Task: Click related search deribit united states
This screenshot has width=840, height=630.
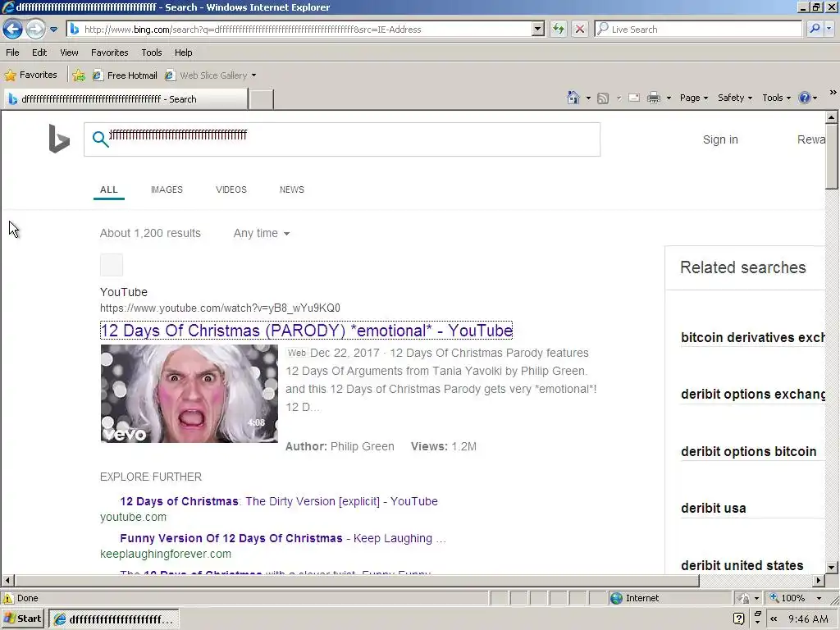Action: point(742,566)
